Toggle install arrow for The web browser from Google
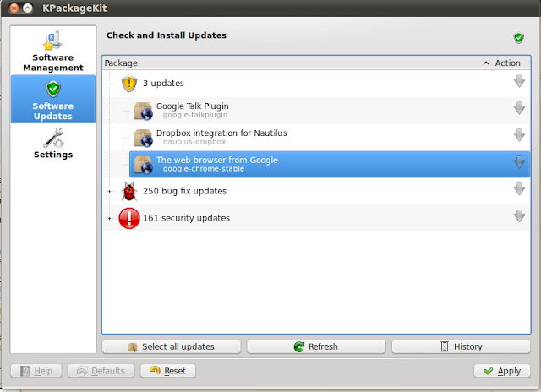Image resolution: width=541 pixels, height=392 pixels. (519, 162)
